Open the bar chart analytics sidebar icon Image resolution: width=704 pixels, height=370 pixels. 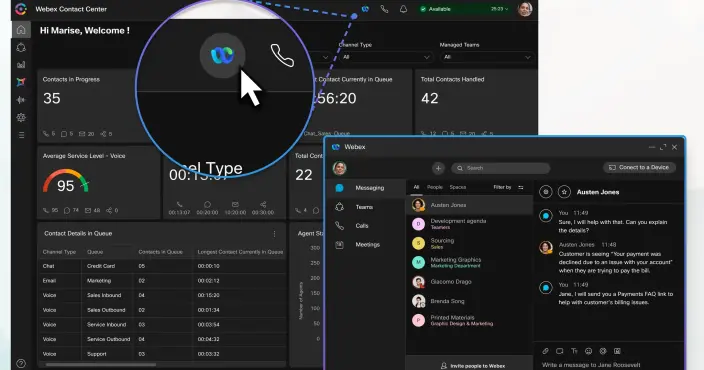(21, 65)
